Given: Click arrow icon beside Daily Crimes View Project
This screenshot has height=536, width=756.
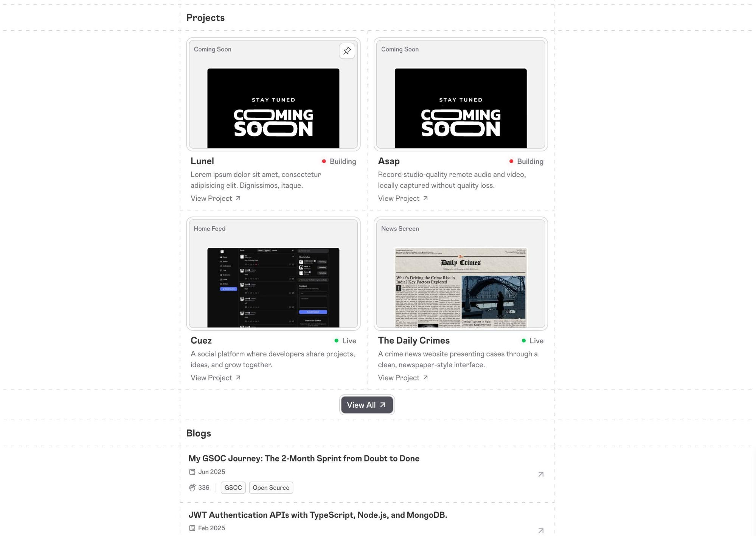Looking at the screenshot, I should click(425, 378).
